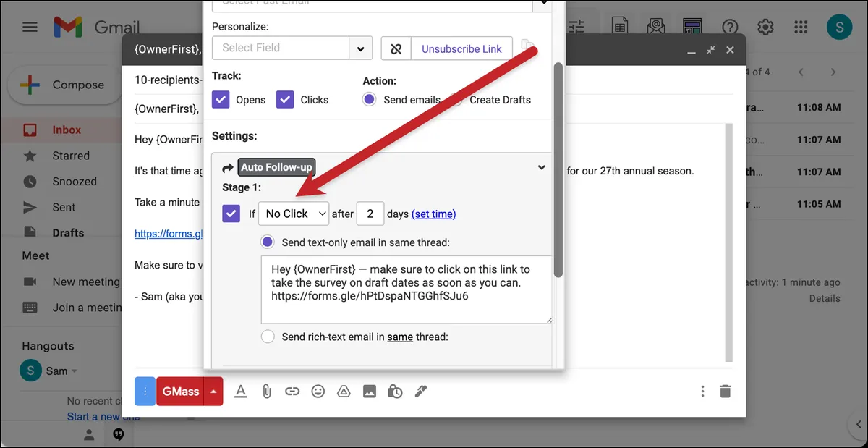Viewport: 868px width, 448px height.
Task: Insert emoji in the compose window
Action: point(318,391)
